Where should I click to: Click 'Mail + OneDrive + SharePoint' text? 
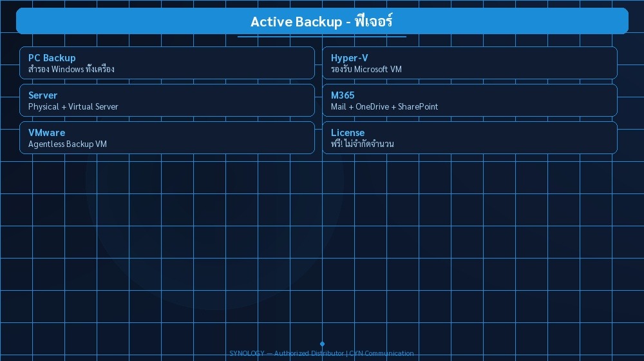(x=384, y=106)
